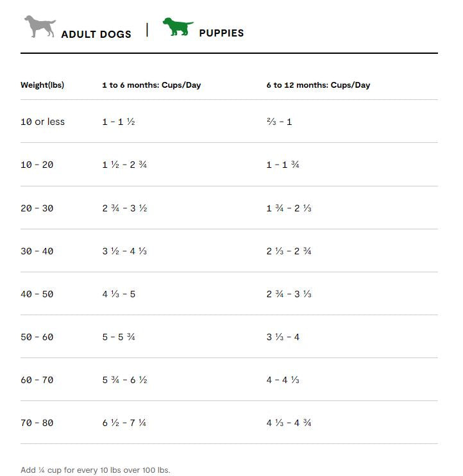Click the gray adult dog icon

tap(40, 27)
